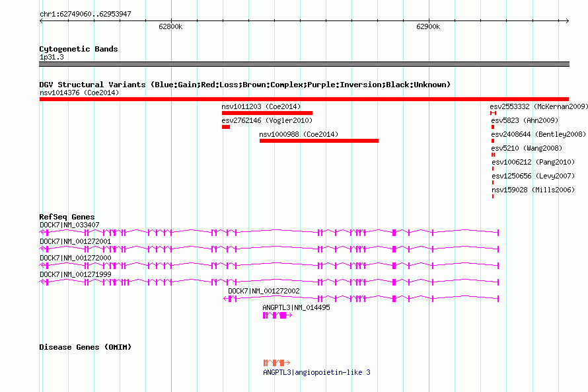This screenshot has width=588, height=392.
Task: Open the esv2553332 (McKernan2009) label
Action: pos(539,106)
